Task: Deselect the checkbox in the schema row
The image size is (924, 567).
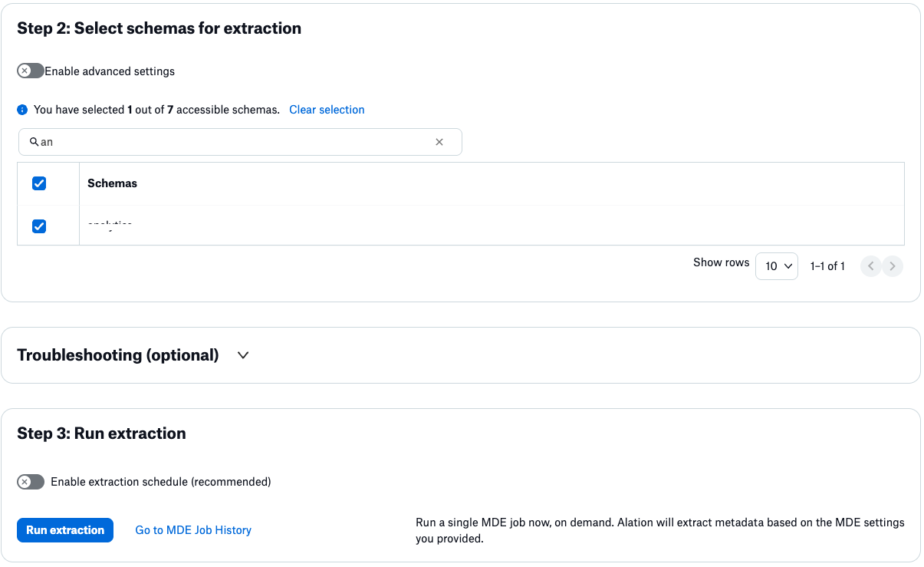Action: [x=39, y=226]
